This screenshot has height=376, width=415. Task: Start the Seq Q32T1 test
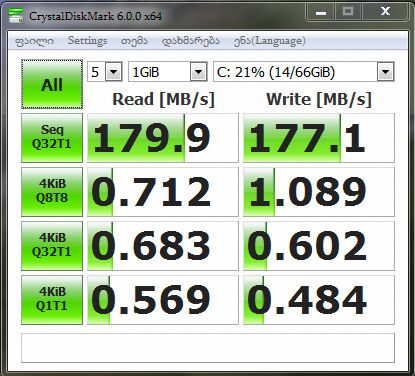[x=52, y=138]
